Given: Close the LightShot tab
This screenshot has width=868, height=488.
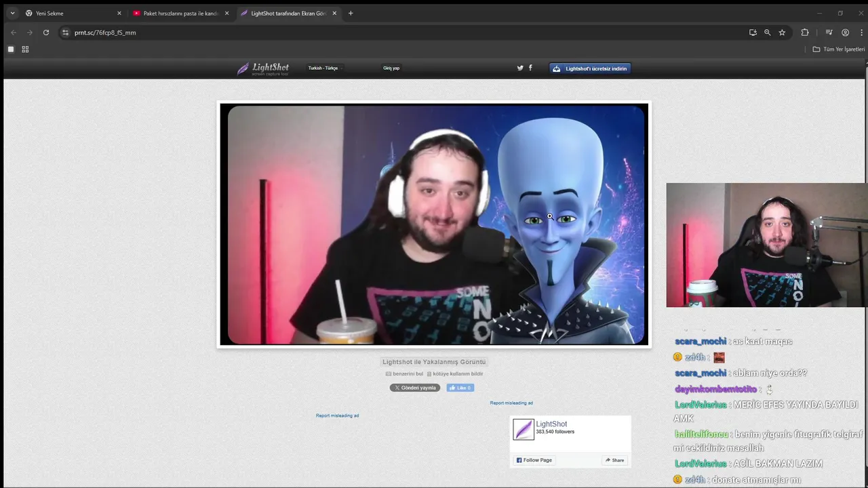Looking at the screenshot, I should click(x=334, y=13).
